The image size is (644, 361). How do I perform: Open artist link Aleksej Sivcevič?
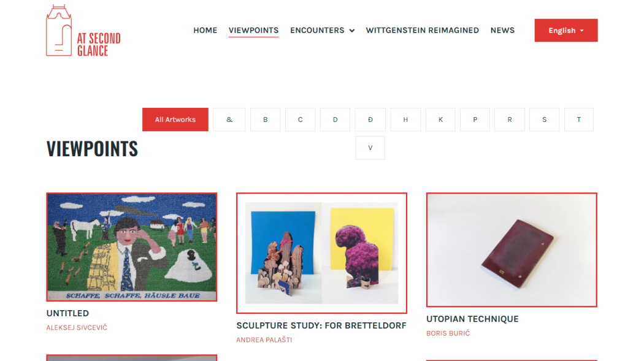[x=77, y=327]
